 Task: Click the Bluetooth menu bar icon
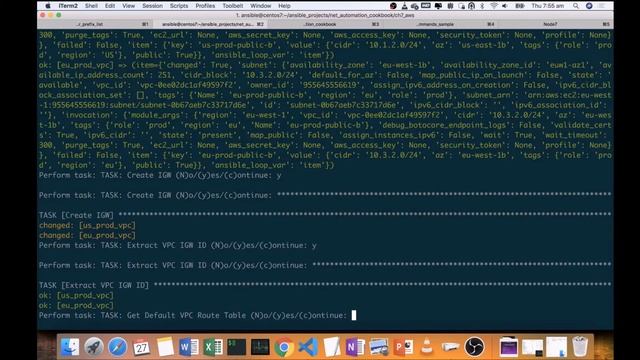[x=482, y=6]
